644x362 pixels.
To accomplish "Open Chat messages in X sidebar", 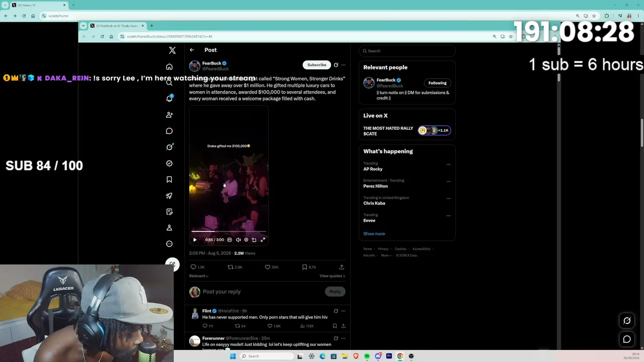I will [x=169, y=131].
